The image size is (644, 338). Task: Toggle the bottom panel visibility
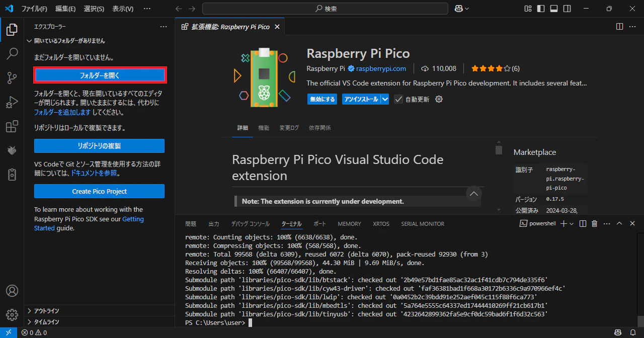coord(554,9)
